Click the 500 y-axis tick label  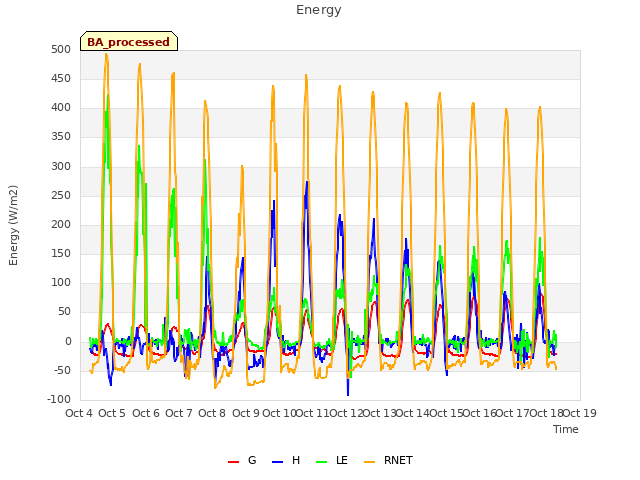click(x=61, y=50)
